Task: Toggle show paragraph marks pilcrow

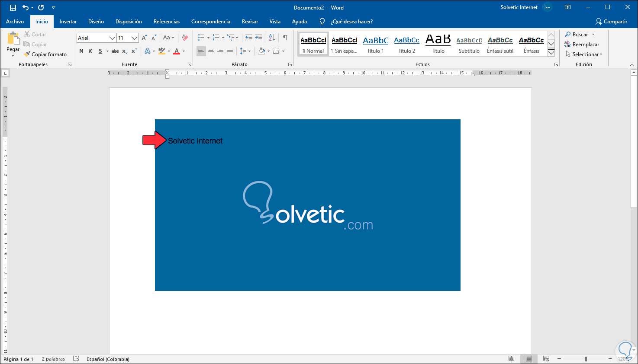Action: coord(285,38)
